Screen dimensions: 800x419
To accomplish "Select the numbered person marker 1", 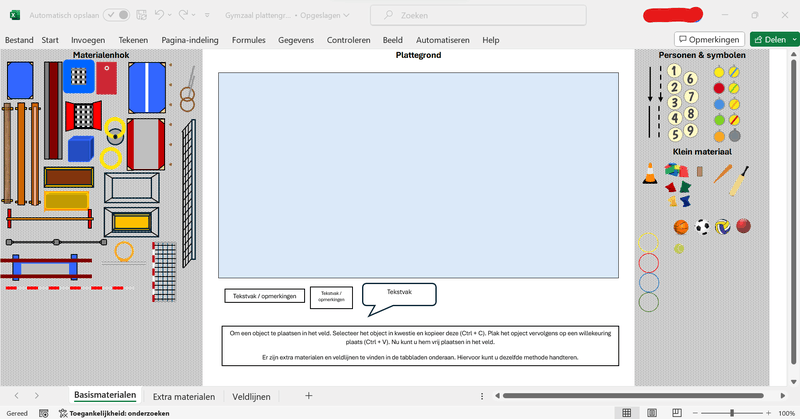I will pyautogui.click(x=673, y=71).
